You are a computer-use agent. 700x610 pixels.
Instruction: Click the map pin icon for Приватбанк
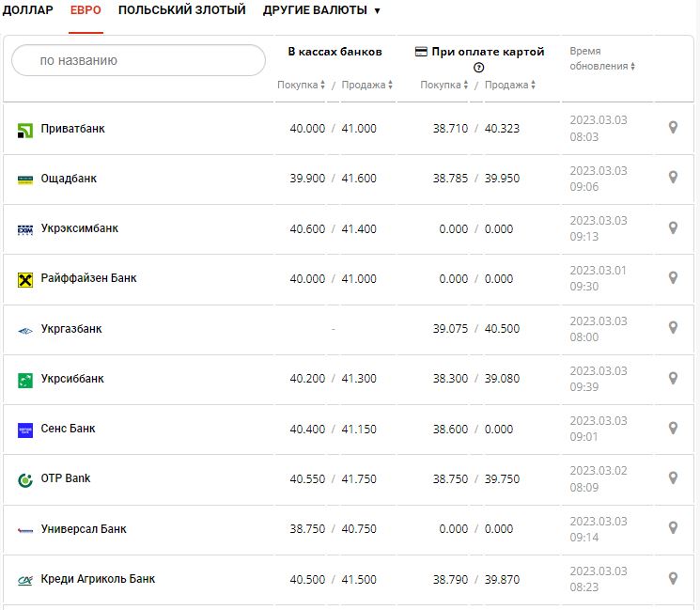pyautogui.click(x=673, y=128)
